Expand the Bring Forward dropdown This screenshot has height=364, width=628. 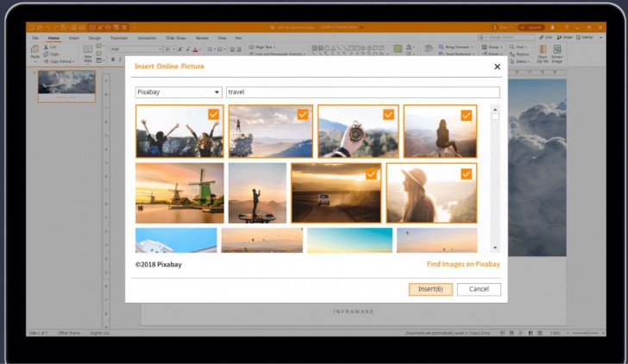(x=472, y=47)
